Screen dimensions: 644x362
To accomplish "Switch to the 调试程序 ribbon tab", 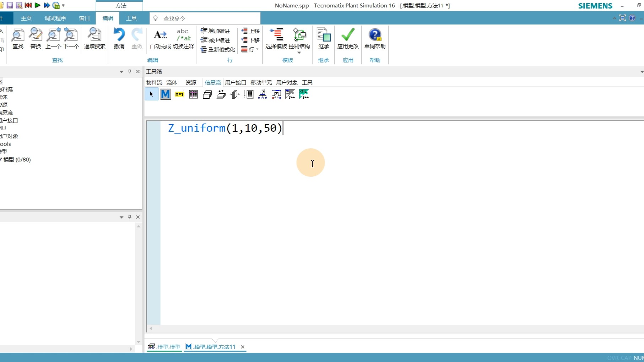I will click(55, 18).
